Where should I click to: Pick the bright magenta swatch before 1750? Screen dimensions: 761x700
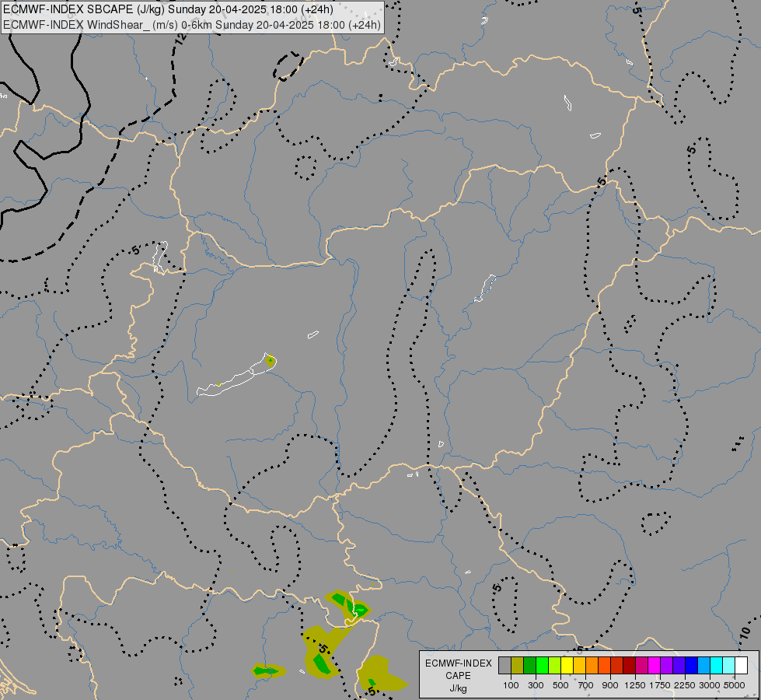pos(654,666)
